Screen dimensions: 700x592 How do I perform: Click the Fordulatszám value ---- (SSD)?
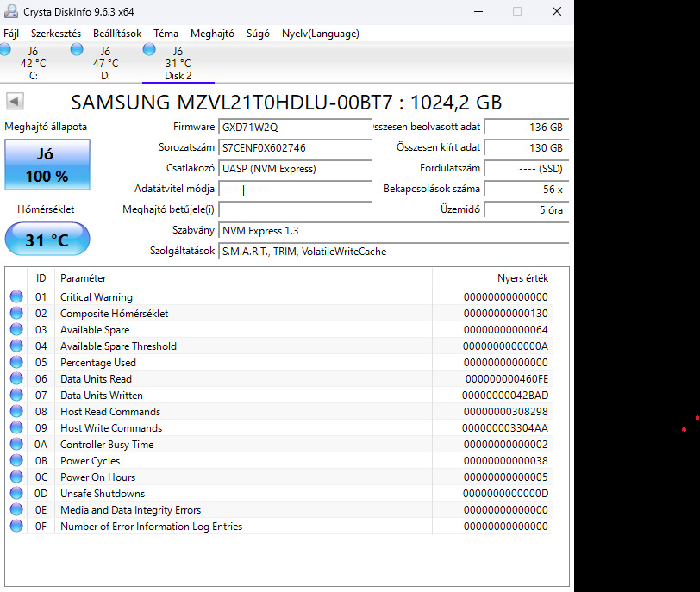click(527, 169)
